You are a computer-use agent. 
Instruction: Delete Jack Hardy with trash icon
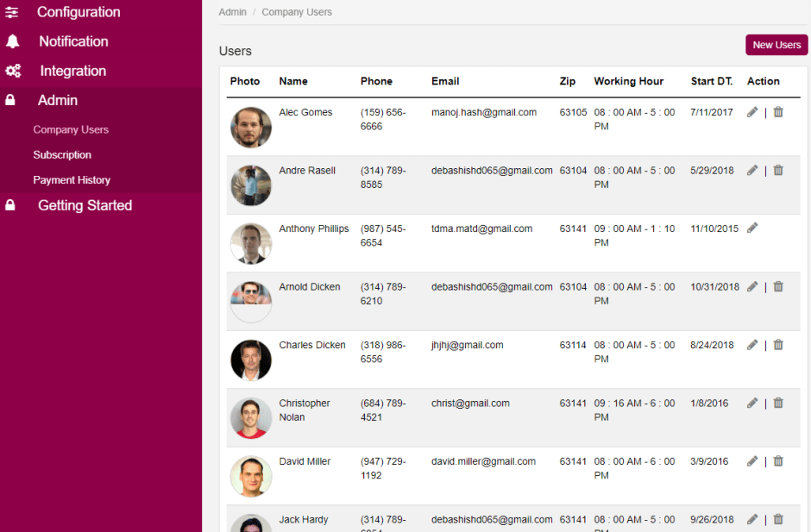coord(778,520)
